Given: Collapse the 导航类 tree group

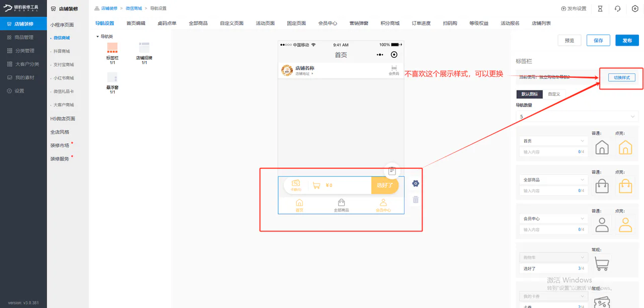Looking at the screenshot, I should (98, 36).
